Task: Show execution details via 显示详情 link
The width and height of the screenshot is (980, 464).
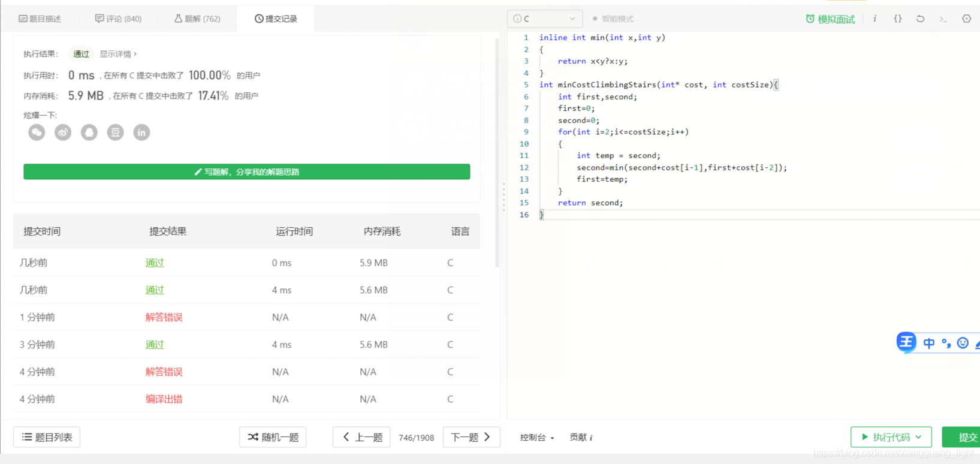Action: coord(118,54)
